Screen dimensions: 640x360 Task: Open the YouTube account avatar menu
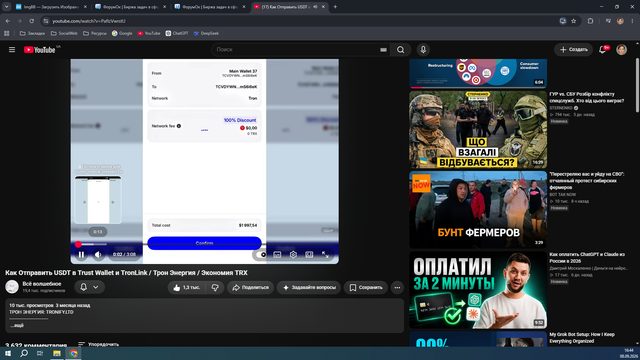pos(621,50)
